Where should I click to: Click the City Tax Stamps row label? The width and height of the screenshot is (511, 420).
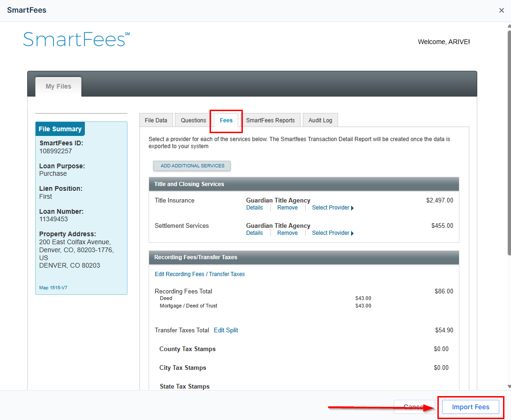182,368
